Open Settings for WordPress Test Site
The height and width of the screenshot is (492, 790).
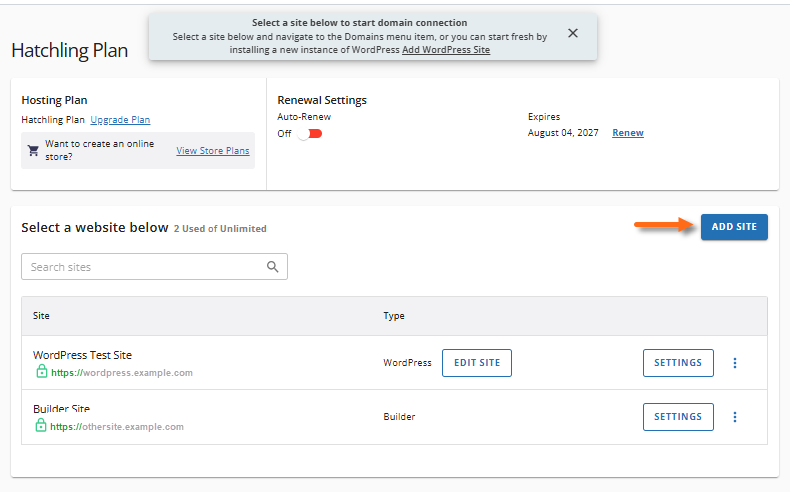(x=677, y=363)
